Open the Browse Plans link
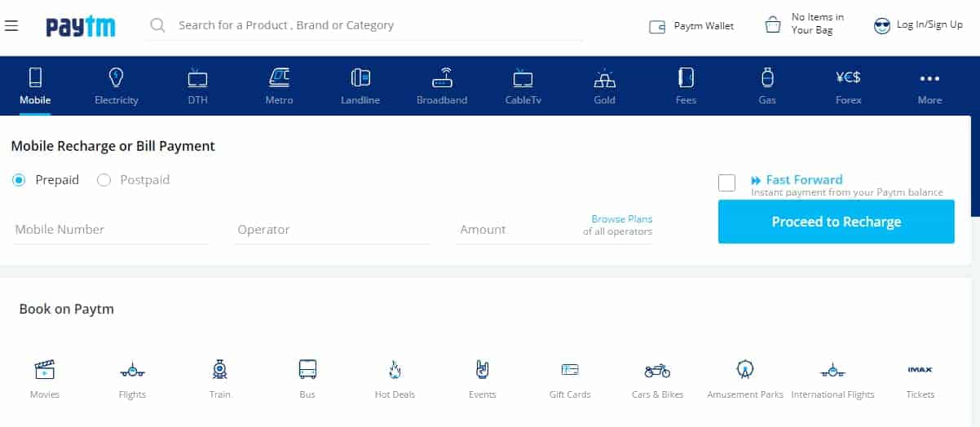This screenshot has height=427, width=980. [x=621, y=219]
